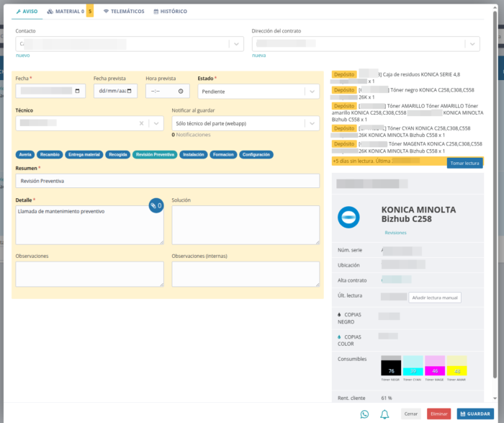Viewport: 504px width, 423px height.
Task: Expand the Técnico dropdown arrow
Action: tap(156, 123)
